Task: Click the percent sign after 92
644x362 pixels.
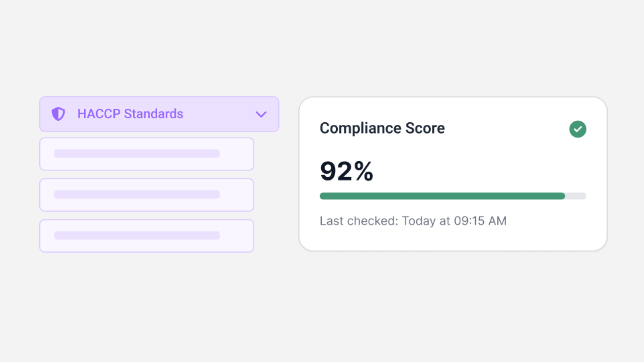Action: [x=364, y=171]
